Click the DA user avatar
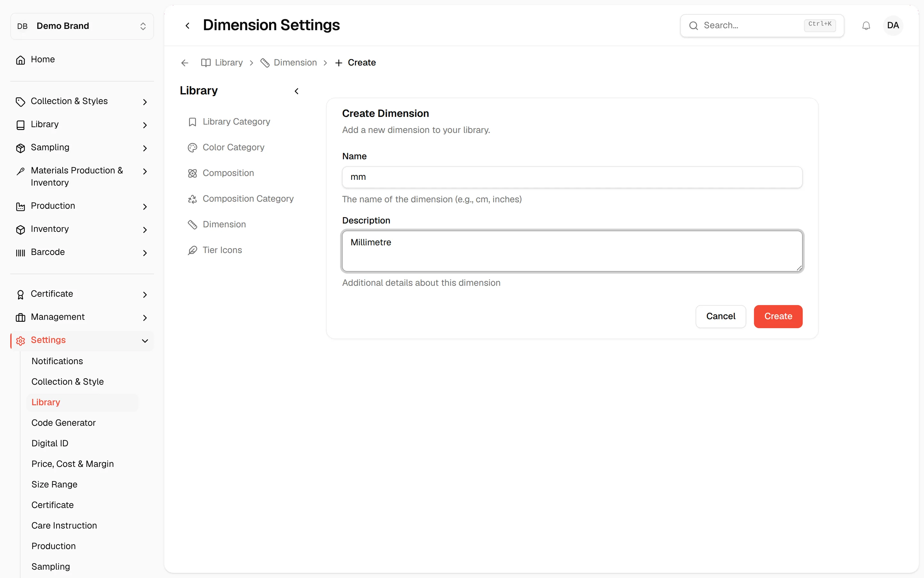Image resolution: width=924 pixels, height=578 pixels. (893, 26)
